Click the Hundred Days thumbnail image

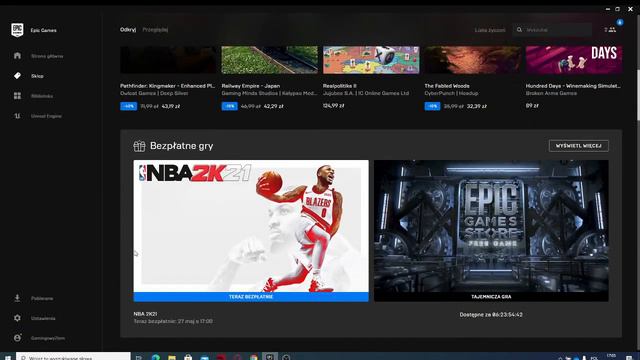574,60
